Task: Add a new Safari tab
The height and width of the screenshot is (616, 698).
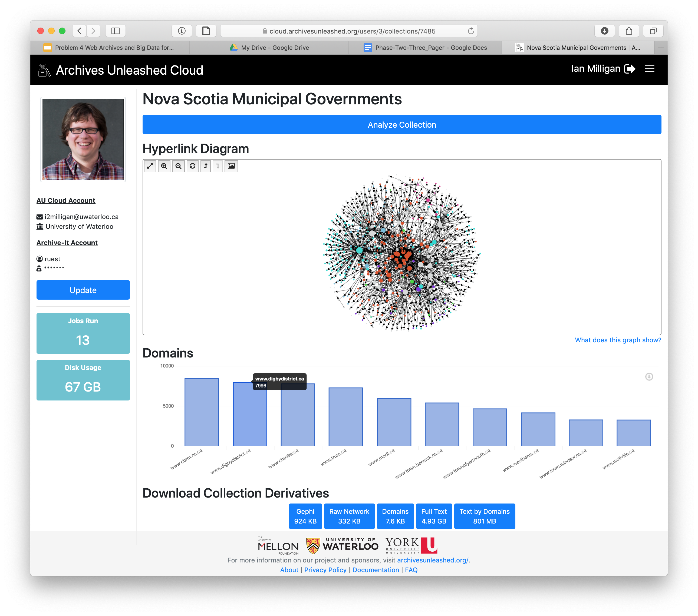Action: coord(661,48)
